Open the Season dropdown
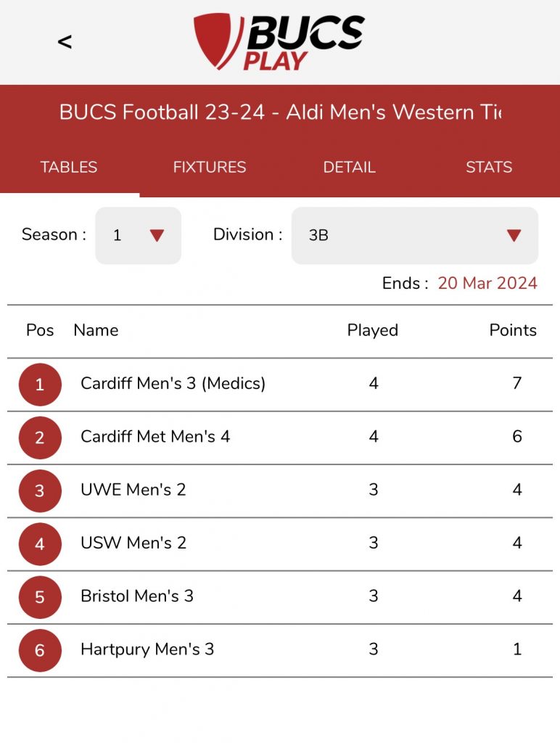The image size is (560, 743). coord(138,235)
